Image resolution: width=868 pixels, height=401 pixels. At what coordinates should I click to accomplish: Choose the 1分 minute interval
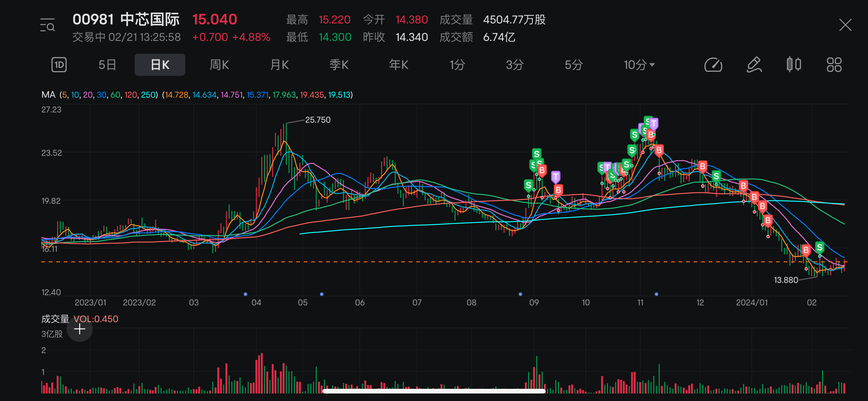(x=457, y=65)
